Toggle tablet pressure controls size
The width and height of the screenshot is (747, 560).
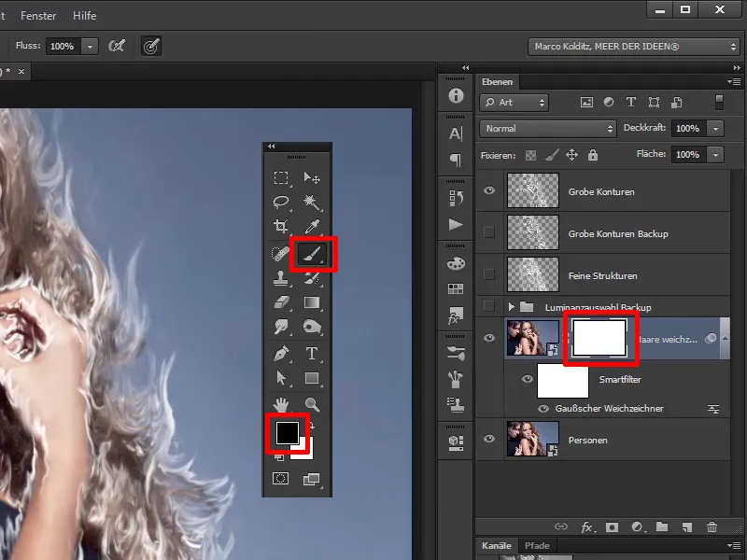151,46
